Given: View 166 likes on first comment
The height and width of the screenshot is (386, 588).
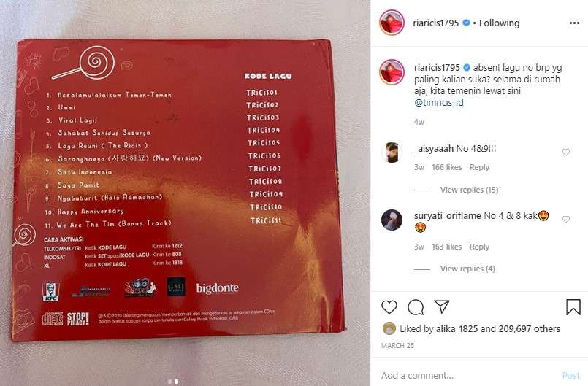Looking at the screenshot, I should coord(446,167).
